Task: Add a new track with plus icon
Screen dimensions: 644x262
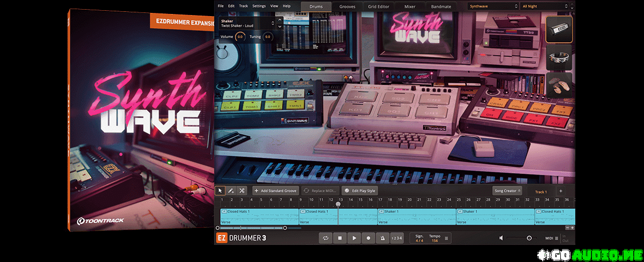Action: (x=561, y=191)
